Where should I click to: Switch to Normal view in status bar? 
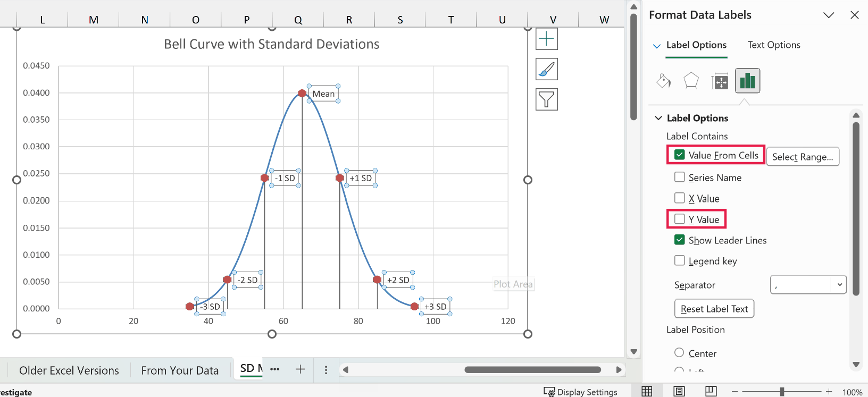[x=647, y=392]
